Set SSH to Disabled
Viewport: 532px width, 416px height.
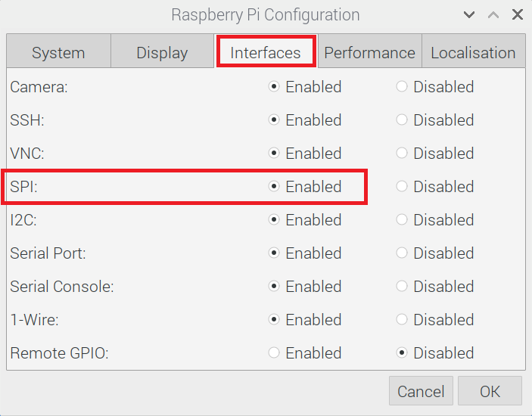click(402, 120)
